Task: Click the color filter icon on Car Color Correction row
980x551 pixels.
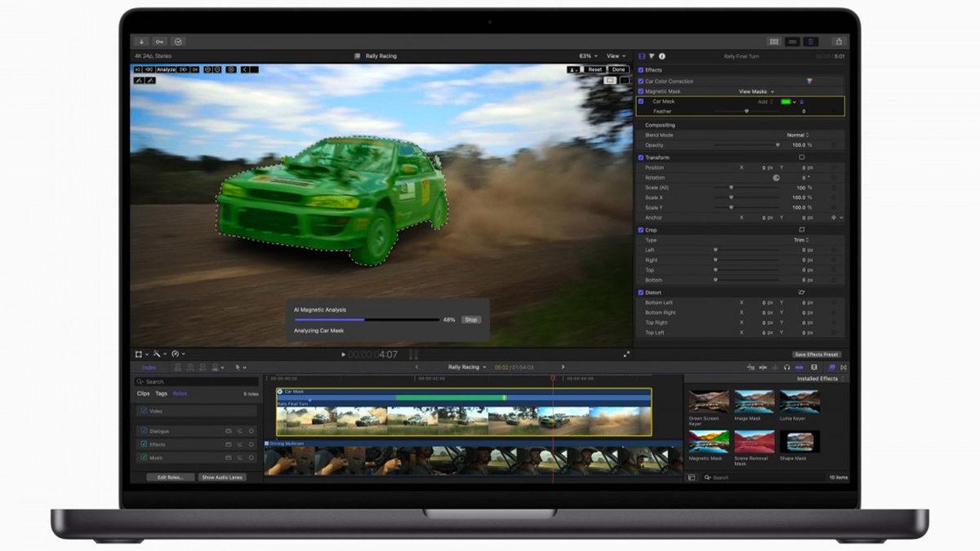Action: tap(809, 81)
